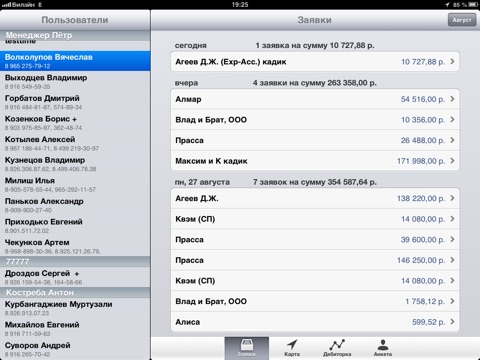Screen dimensions: 480x360
Task: Select user Дроздов Сергей +
Action: pos(75,277)
